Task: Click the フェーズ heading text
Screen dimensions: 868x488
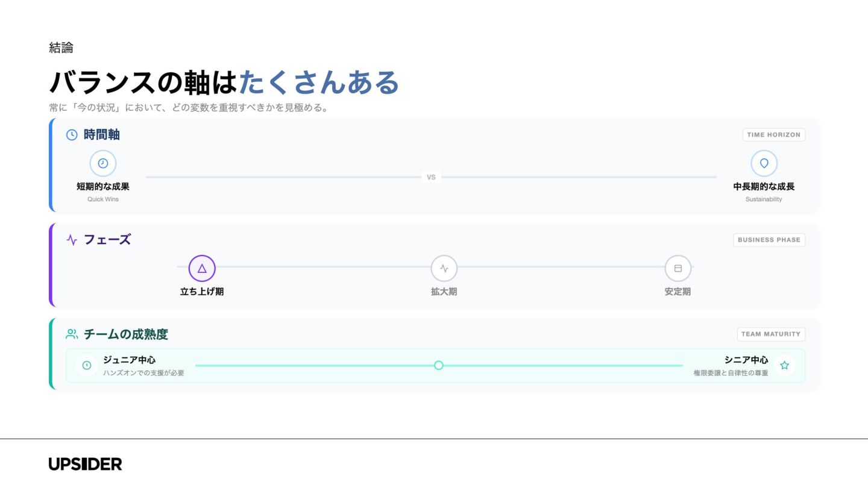Action: coord(107,240)
